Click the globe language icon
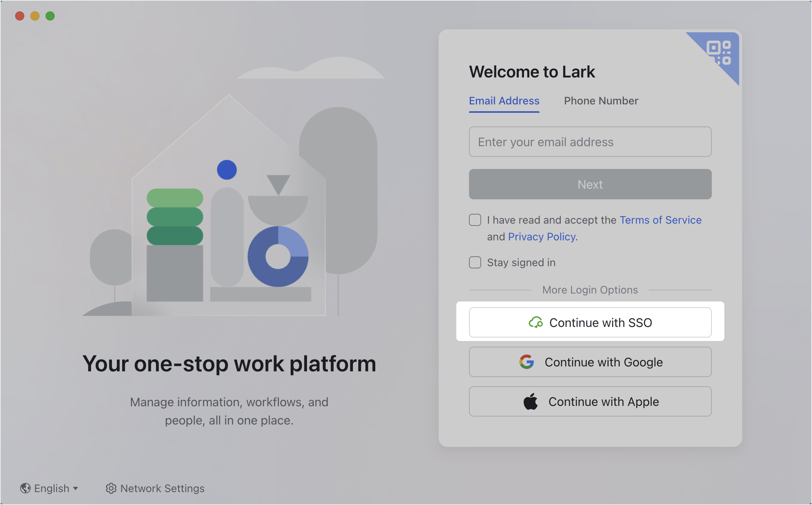Screen dimensions: 812x505 click(25, 488)
